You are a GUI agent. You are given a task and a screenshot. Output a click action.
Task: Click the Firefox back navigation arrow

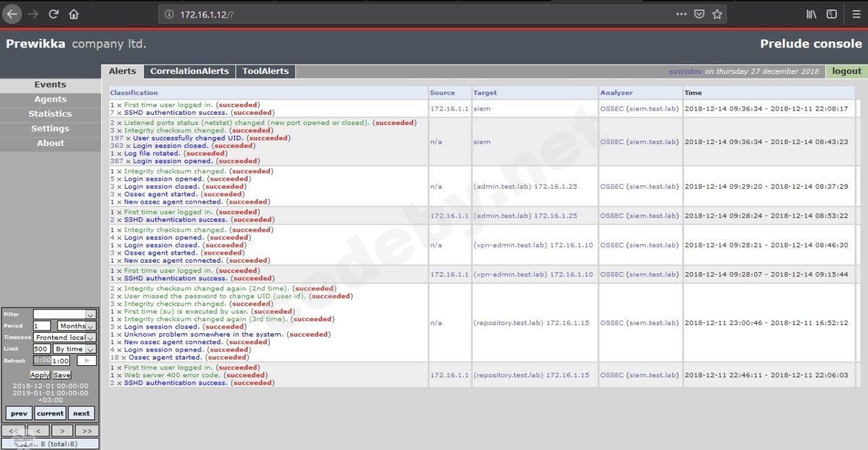[x=11, y=14]
